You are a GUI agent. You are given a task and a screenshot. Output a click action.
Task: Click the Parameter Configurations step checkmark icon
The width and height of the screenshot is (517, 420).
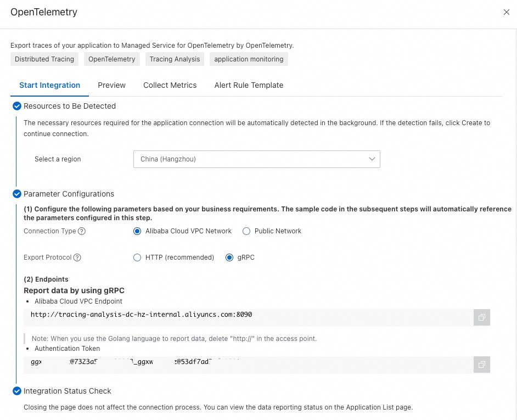16,194
